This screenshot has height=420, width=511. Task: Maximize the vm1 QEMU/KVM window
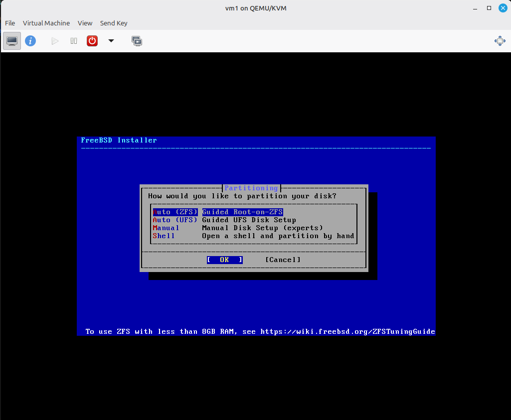[x=489, y=8]
